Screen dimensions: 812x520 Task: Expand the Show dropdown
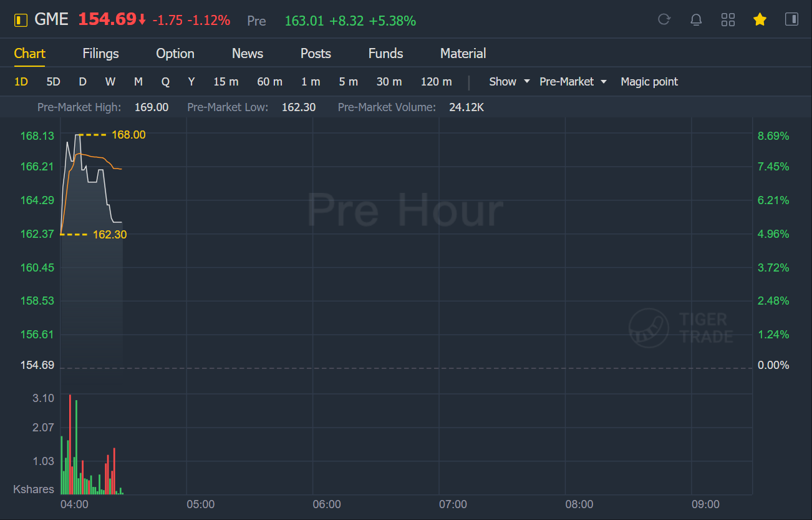510,82
